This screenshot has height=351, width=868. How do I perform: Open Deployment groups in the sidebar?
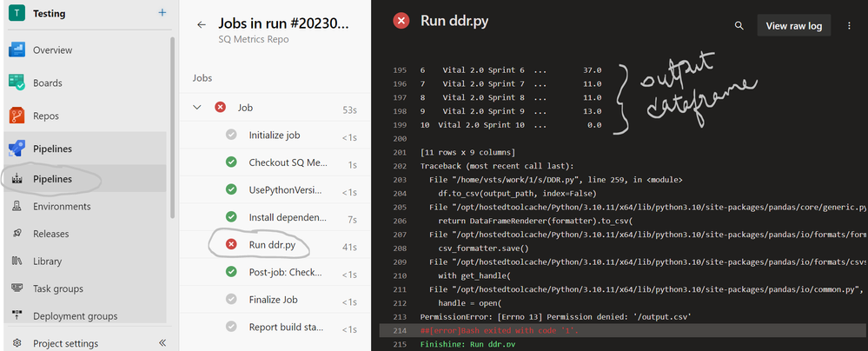click(75, 316)
